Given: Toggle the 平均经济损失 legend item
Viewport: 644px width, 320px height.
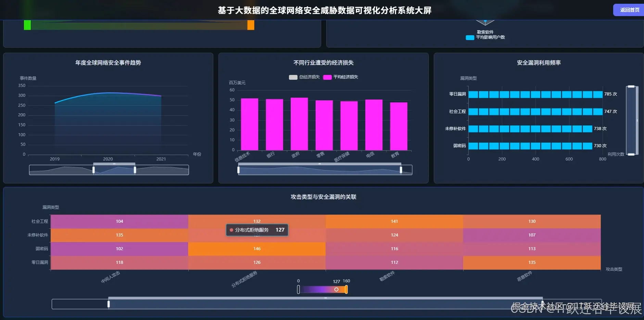Looking at the screenshot, I should pyautogui.click(x=342, y=77).
